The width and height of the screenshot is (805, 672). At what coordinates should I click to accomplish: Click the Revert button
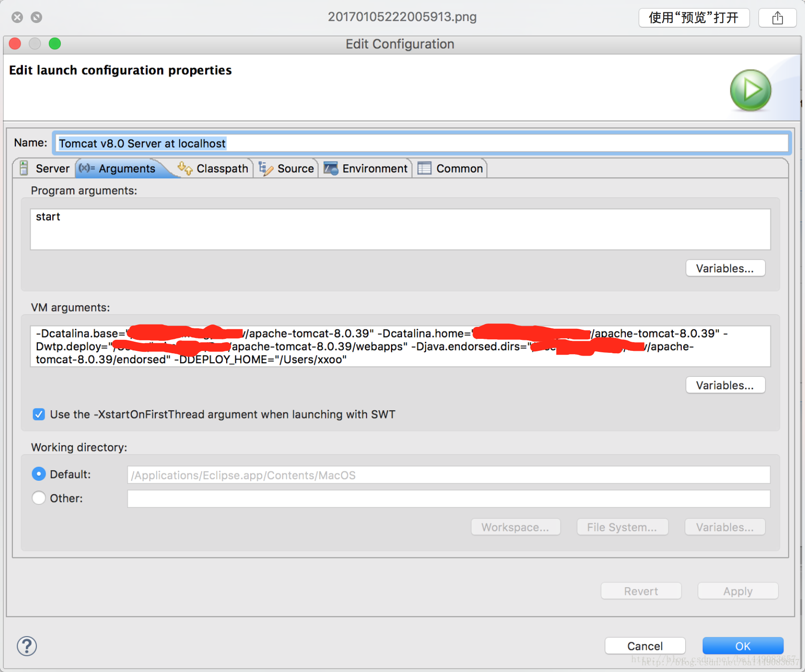point(641,591)
